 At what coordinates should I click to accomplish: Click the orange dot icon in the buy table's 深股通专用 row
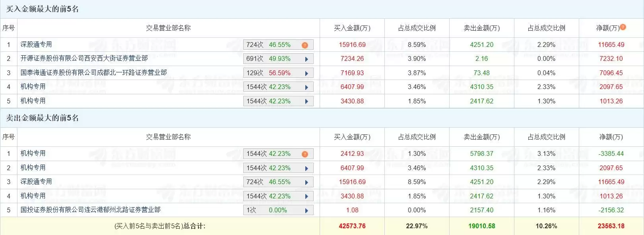(x=305, y=45)
